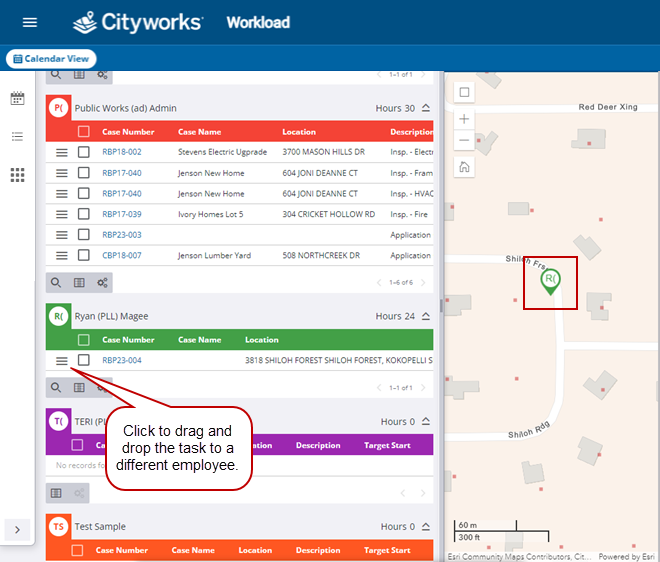
Task: Select all in Public Works header checkbox
Action: (x=84, y=131)
